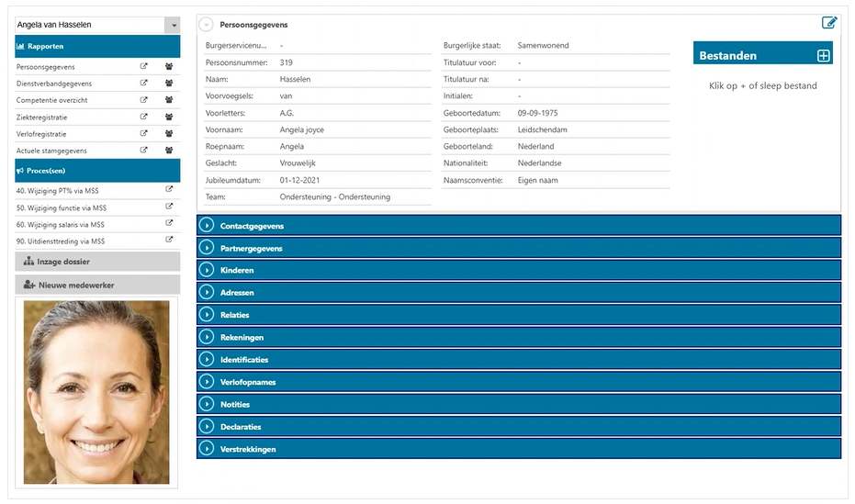Viewport: 855px width, 504px height.
Task: Click the group icon beside Actuele stamgegevens
Action: point(169,150)
